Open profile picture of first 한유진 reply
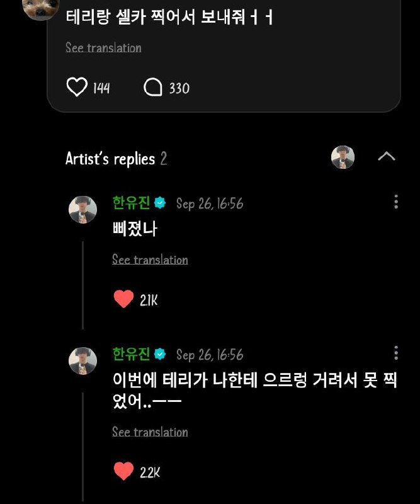The height and width of the screenshot is (504, 420). pos(83,210)
